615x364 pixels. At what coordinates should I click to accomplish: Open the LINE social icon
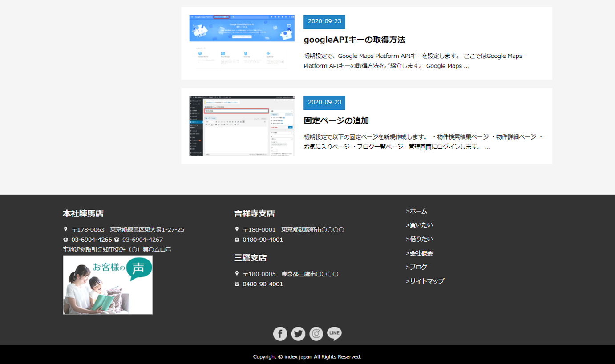(x=334, y=333)
